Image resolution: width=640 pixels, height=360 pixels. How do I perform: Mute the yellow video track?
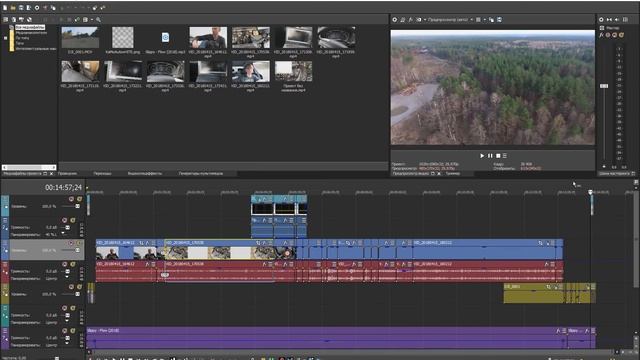[x=71, y=287]
